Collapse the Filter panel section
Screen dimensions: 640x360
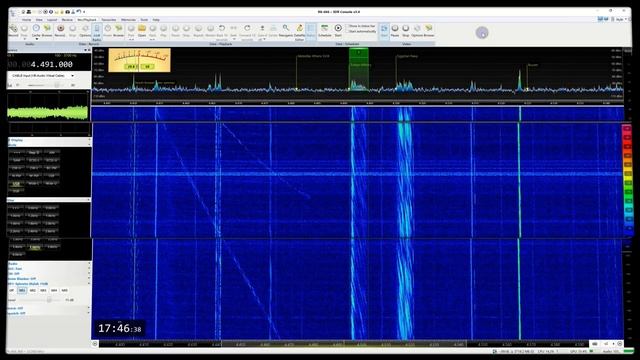click(49, 200)
